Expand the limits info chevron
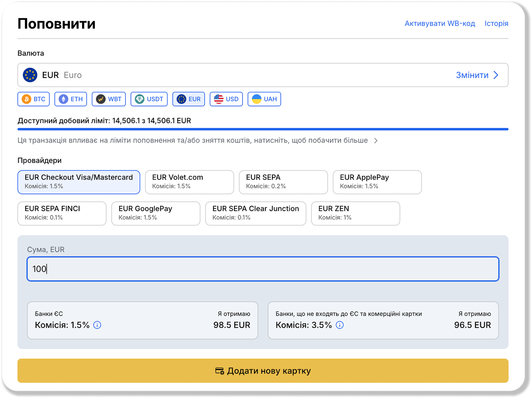The image size is (532, 398). click(x=376, y=141)
